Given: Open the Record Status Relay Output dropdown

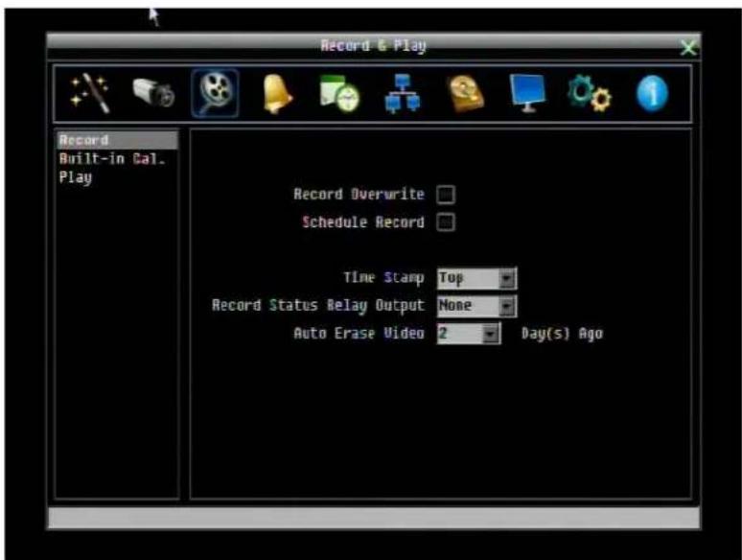Looking at the screenshot, I should click(477, 306).
